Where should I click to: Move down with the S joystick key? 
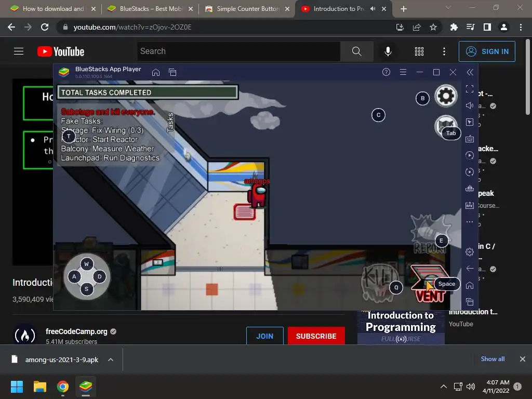pyautogui.click(x=87, y=289)
